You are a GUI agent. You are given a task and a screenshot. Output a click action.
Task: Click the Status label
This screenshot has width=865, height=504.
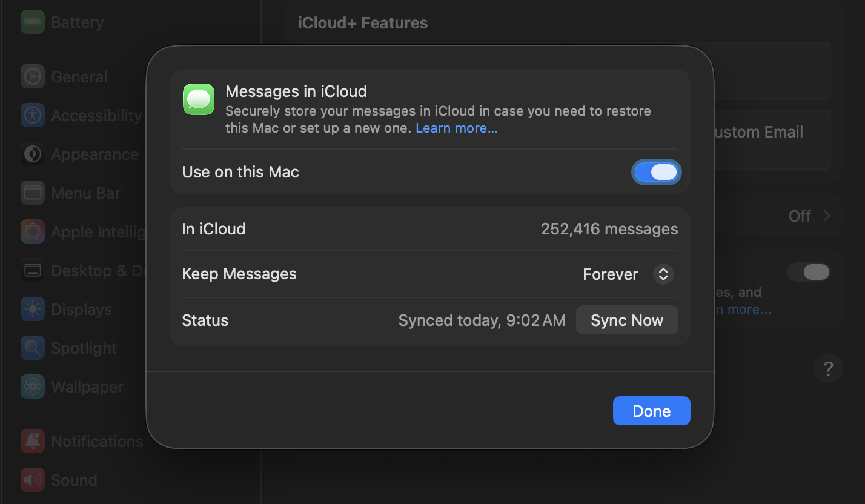click(205, 320)
